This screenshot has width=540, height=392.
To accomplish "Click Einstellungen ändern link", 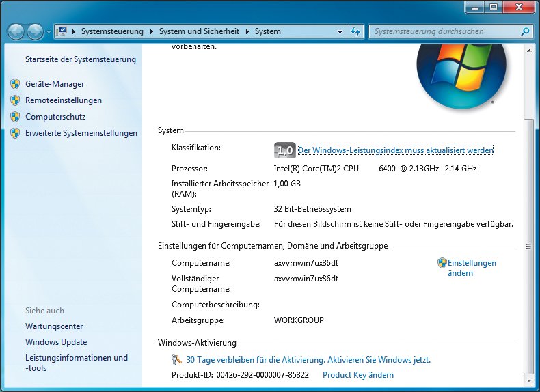I will (472, 268).
